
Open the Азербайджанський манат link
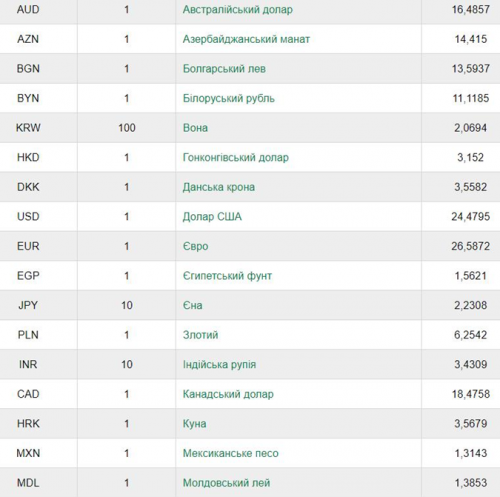pos(246,39)
